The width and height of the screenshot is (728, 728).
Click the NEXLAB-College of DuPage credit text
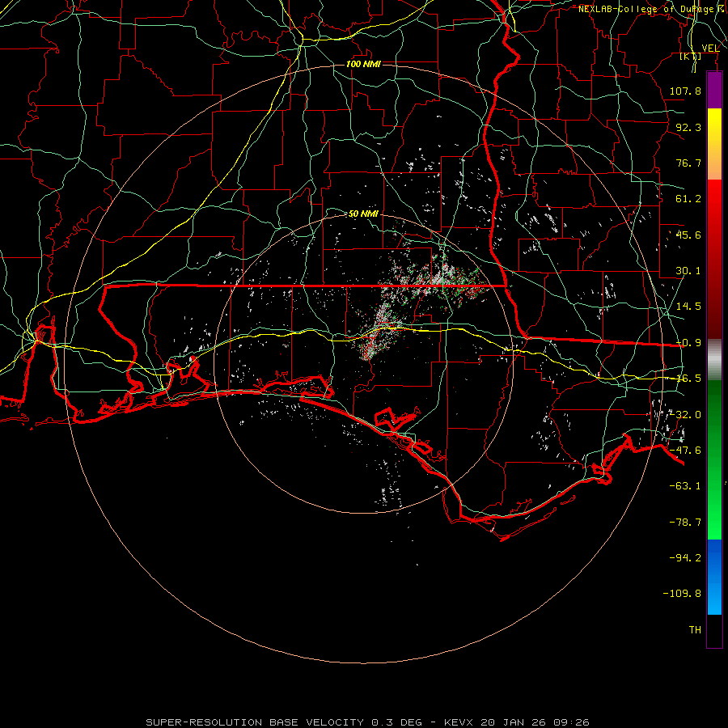pos(652,9)
